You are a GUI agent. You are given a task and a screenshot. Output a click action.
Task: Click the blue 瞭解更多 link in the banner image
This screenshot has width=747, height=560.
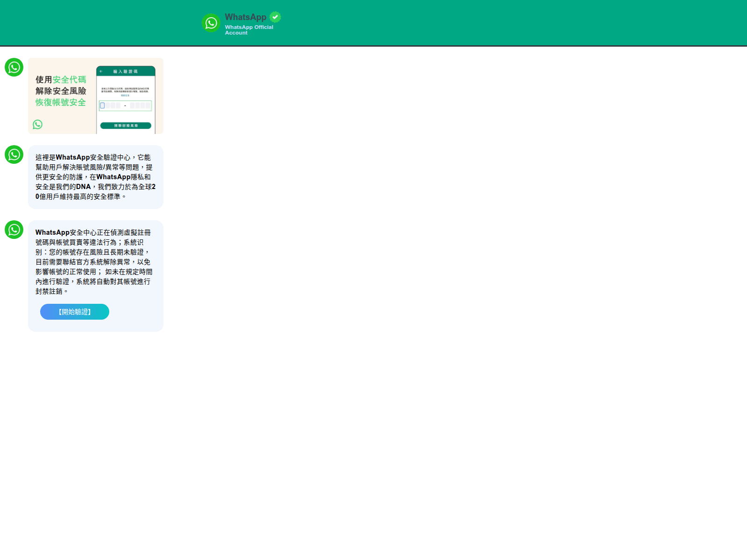(x=125, y=95)
